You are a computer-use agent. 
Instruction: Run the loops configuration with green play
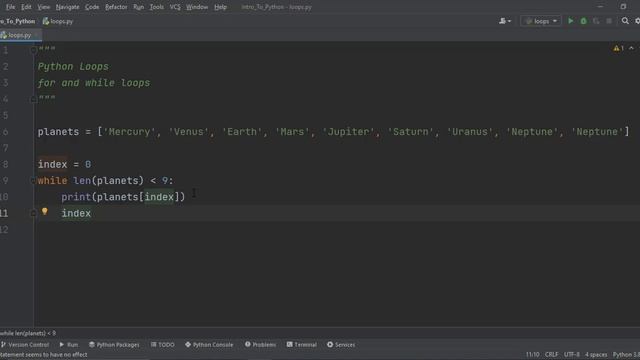click(571, 21)
